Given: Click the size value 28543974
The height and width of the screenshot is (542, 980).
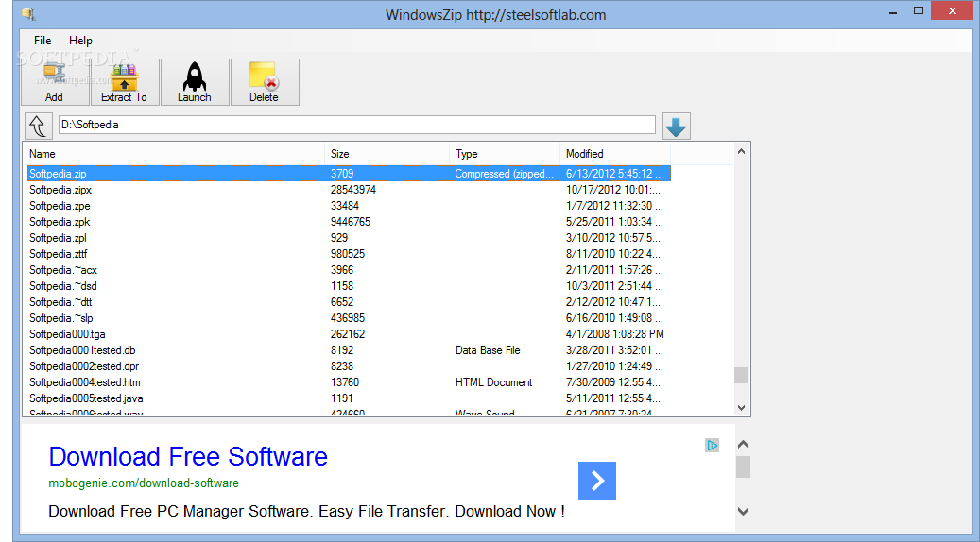Looking at the screenshot, I should coord(353,190).
